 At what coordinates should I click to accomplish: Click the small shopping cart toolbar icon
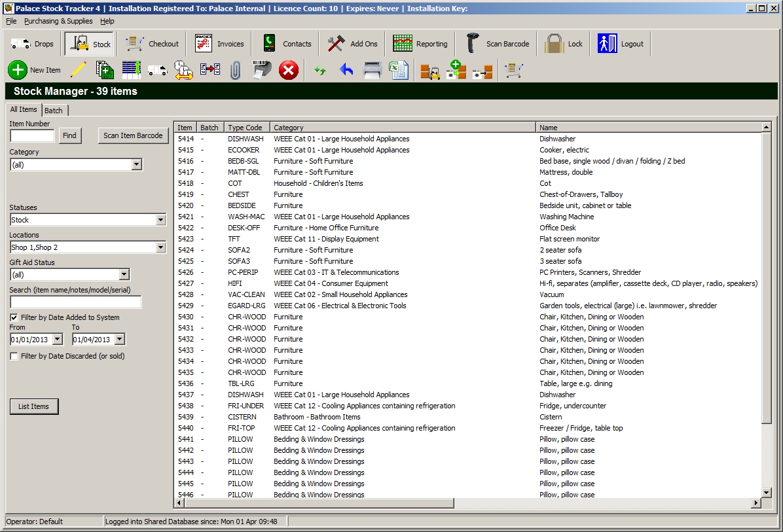pos(514,71)
